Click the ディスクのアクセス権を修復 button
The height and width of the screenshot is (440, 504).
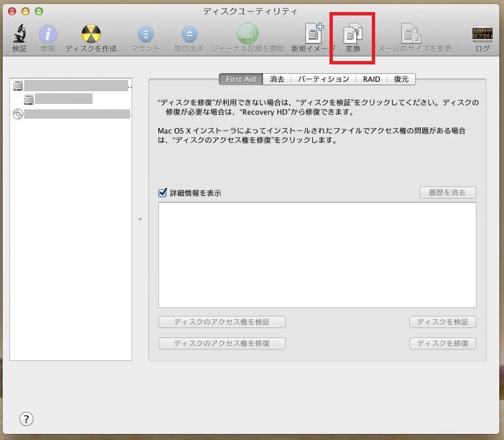pyautogui.click(x=221, y=343)
